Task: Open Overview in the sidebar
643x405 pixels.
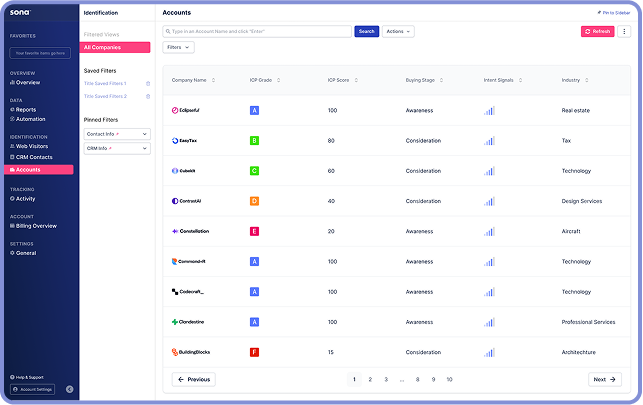Action: tap(25, 82)
